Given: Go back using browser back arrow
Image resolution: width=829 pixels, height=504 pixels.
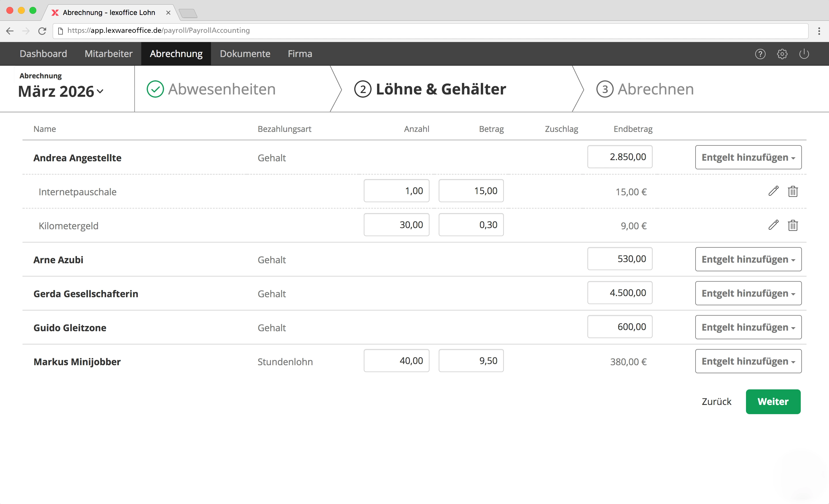Looking at the screenshot, I should tap(10, 31).
